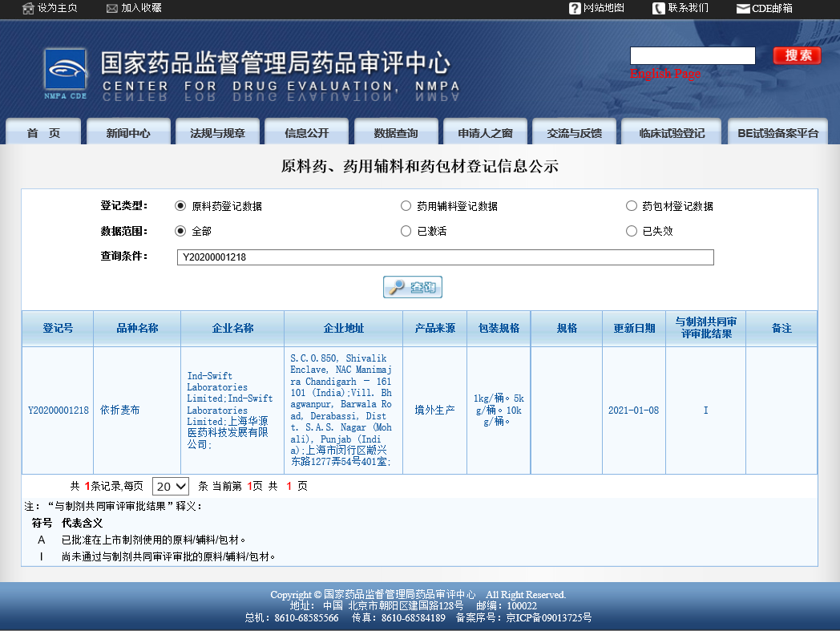This screenshot has height=631, width=840.
Task: Open 网站地图 via the question mark icon
Action: [x=575, y=9]
